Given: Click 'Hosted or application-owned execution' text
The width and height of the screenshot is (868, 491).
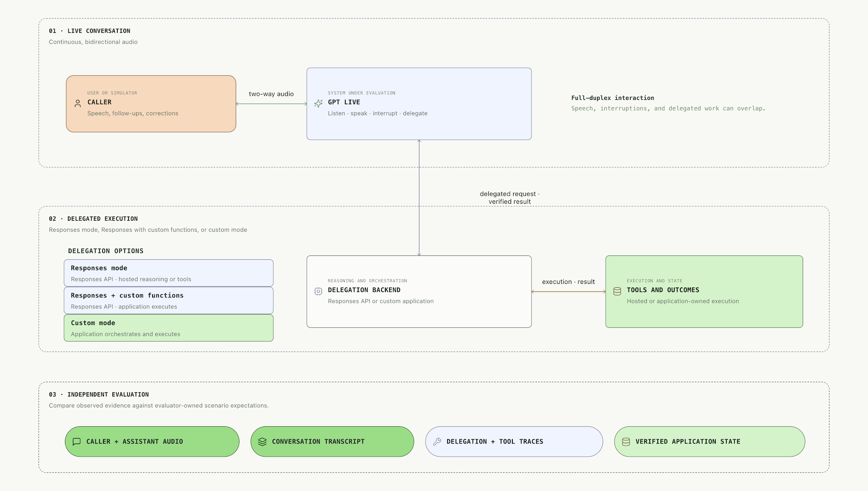Looking at the screenshot, I should 683,301.
